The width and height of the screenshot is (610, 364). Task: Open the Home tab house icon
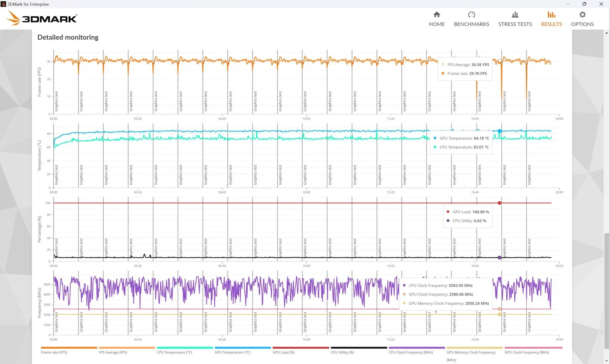(x=437, y=15)
